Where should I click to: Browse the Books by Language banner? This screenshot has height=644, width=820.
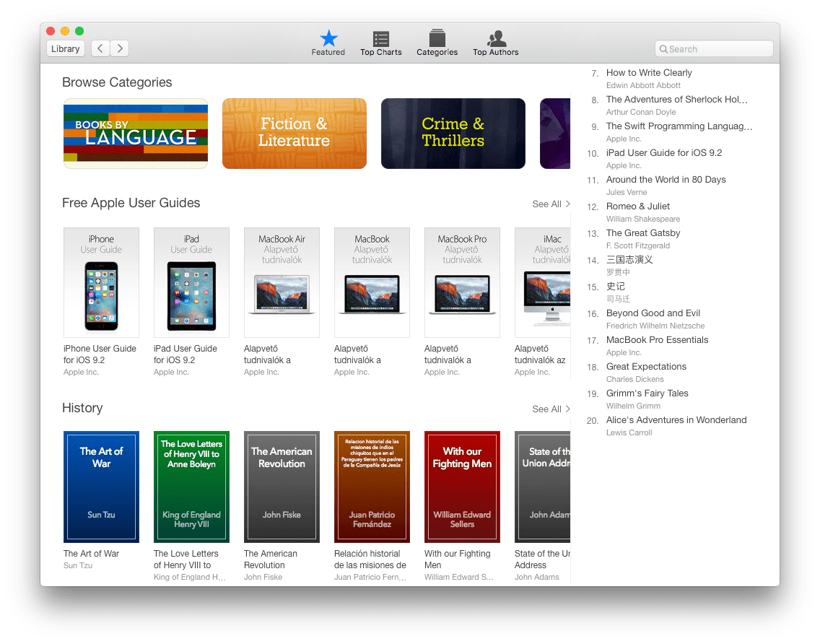point(135,133)
